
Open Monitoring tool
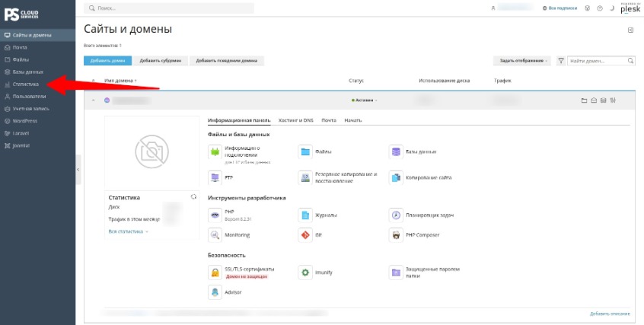(229, 235)
